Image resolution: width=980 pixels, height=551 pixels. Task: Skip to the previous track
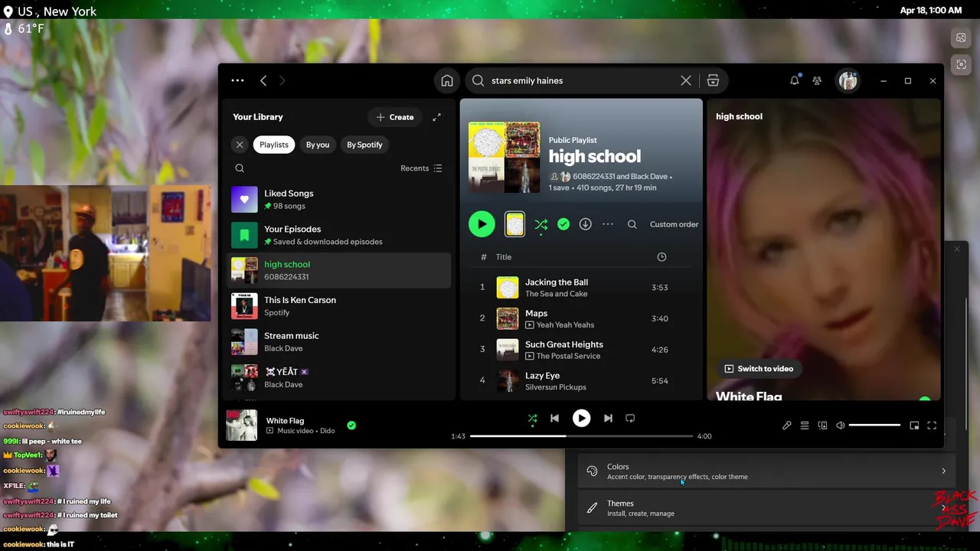(x=555, y=418)
